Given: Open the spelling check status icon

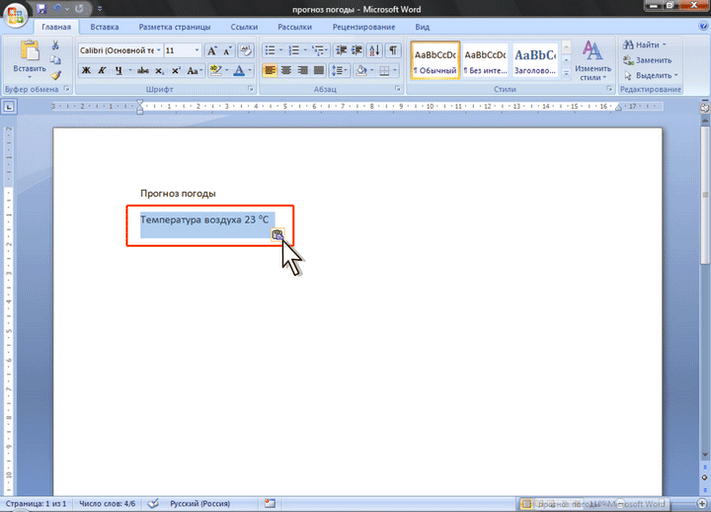Looking at the screenshot, I should [153, 503].
